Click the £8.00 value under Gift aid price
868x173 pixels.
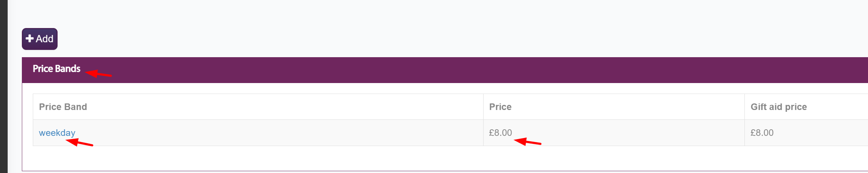762,133
